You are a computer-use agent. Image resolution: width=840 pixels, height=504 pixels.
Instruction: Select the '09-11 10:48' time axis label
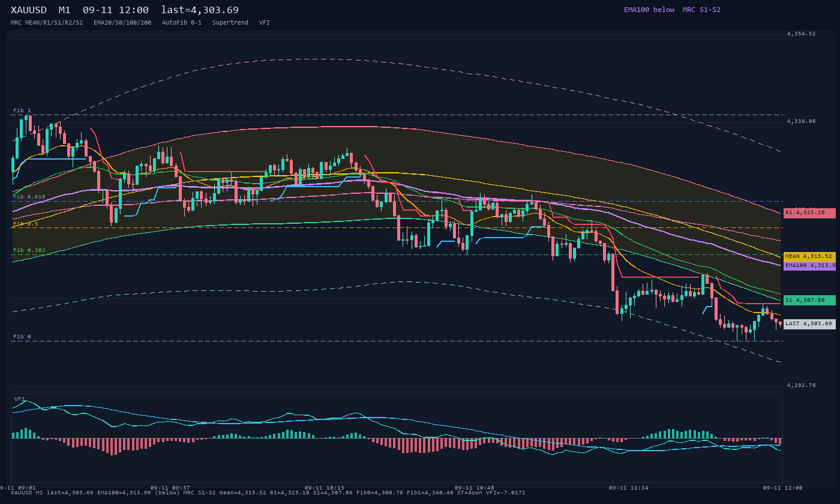tap(474, 488)
